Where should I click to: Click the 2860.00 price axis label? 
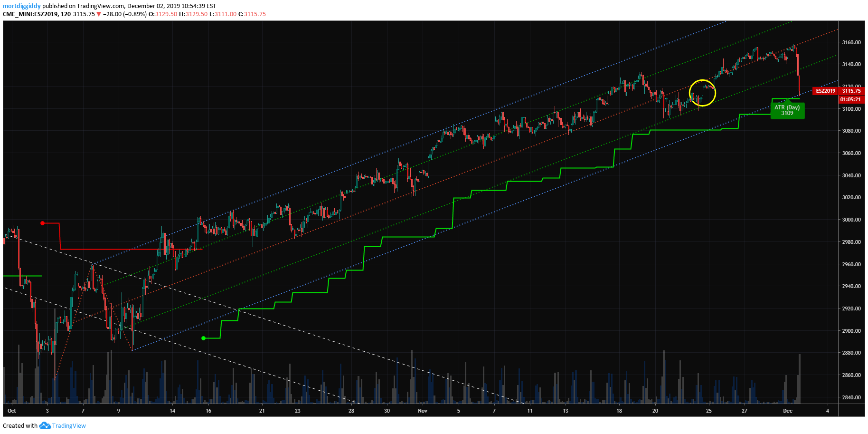pyautogui.click(x=851, y=375)
